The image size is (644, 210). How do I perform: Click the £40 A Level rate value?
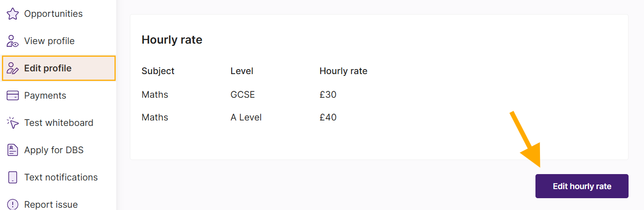[328, 117]
